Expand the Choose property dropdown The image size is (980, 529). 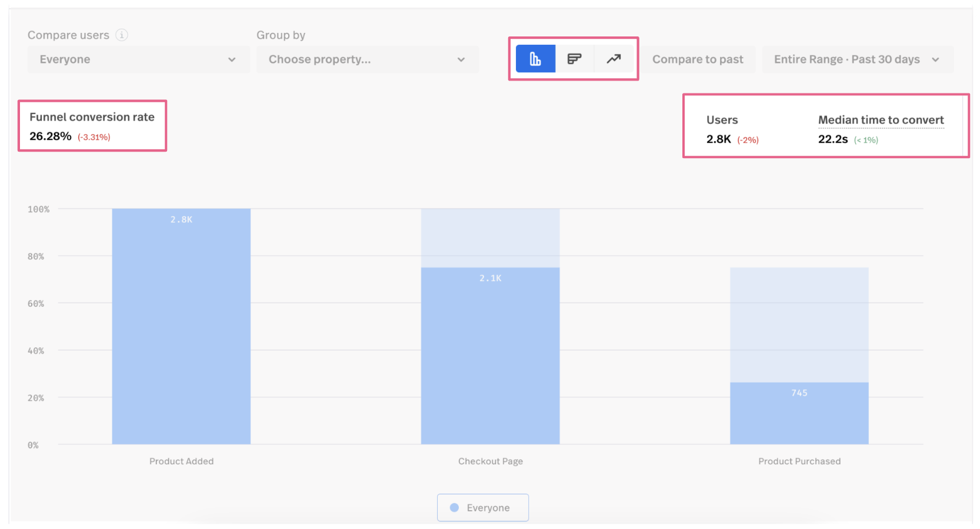point(367,59)
